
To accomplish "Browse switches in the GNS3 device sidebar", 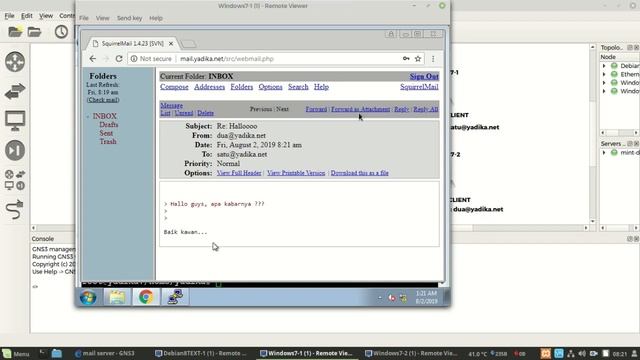I will [x=15, y=91].
